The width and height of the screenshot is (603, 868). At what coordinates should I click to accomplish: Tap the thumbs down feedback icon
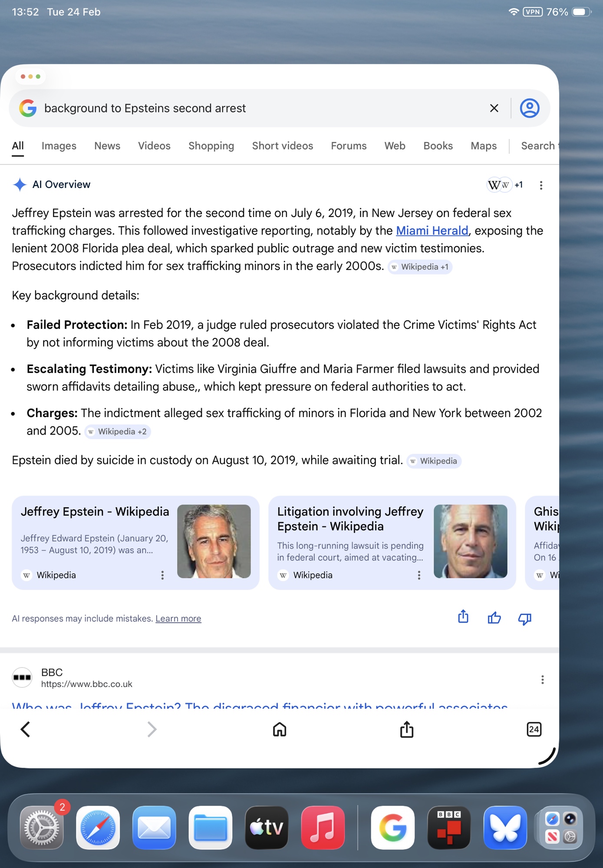[524, 618]
